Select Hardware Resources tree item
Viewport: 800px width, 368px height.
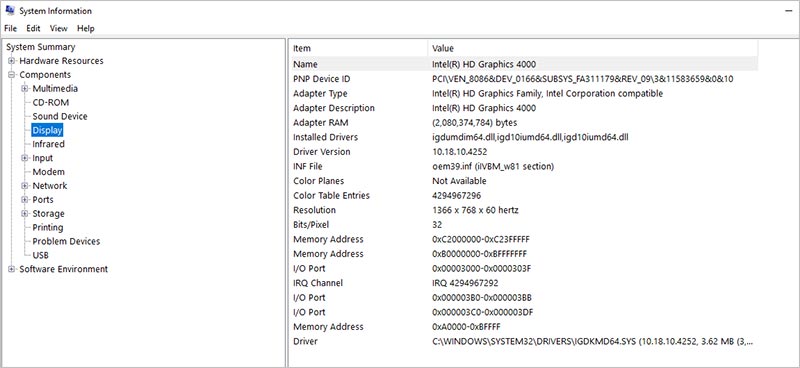click(x=61, y=61)
